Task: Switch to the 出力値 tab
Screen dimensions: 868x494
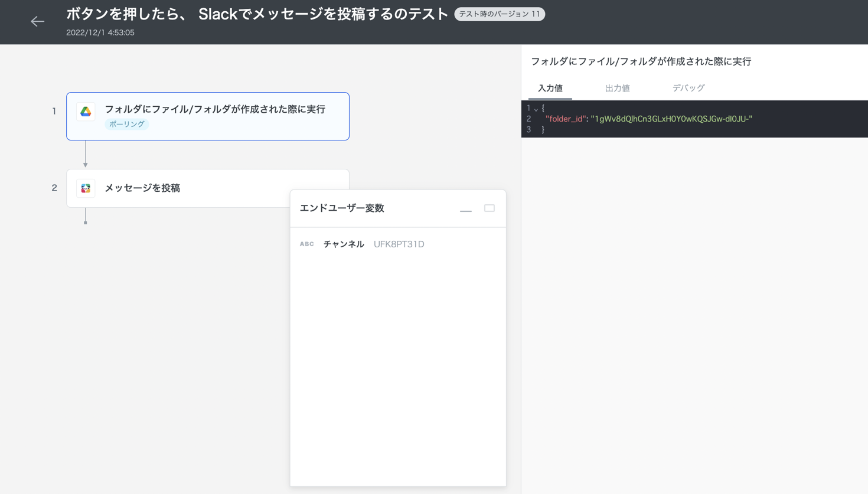Action: coord(617,89)
